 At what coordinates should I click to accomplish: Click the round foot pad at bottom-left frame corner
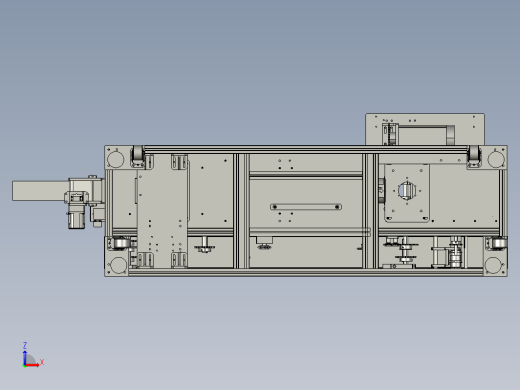118,266
